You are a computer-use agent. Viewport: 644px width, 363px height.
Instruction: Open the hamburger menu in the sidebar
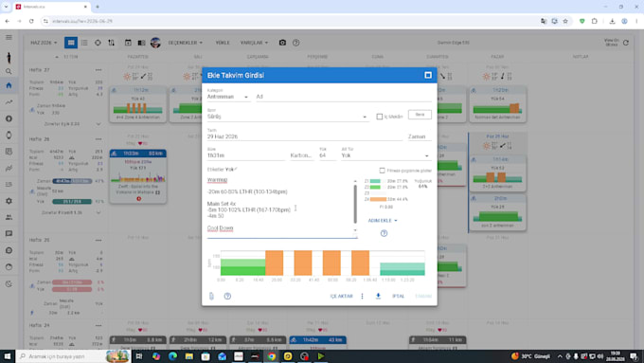click(x=9, y=37)
